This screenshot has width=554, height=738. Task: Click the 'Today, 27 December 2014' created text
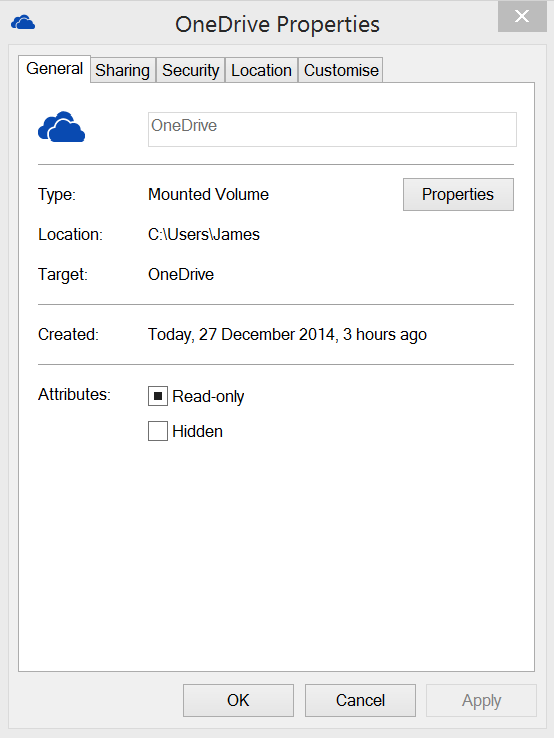pyautogui.click(x=242, y=335)
